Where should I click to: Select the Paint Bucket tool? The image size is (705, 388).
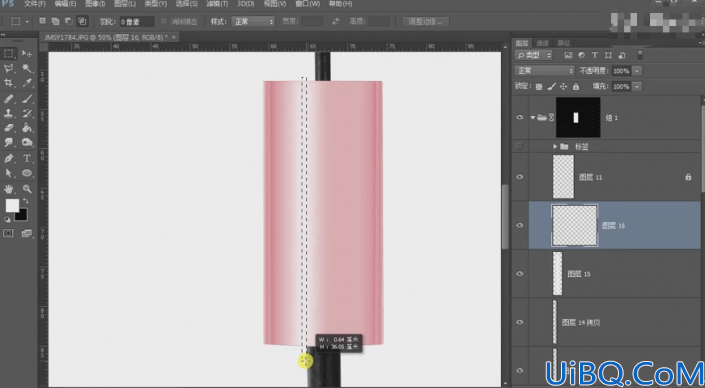coord(27,128)
